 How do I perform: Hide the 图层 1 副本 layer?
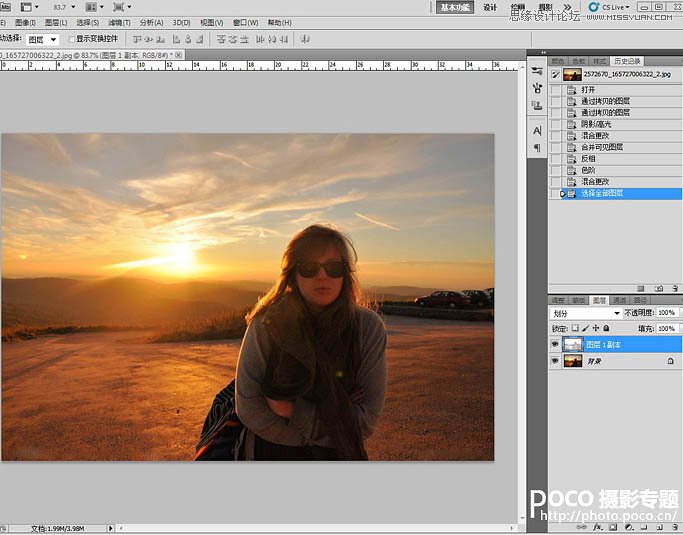555,344
